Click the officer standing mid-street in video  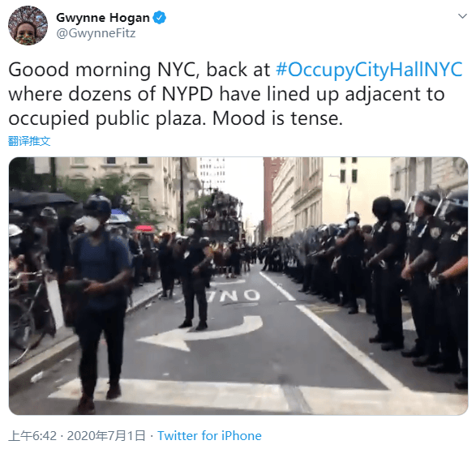tap(195, 275)
